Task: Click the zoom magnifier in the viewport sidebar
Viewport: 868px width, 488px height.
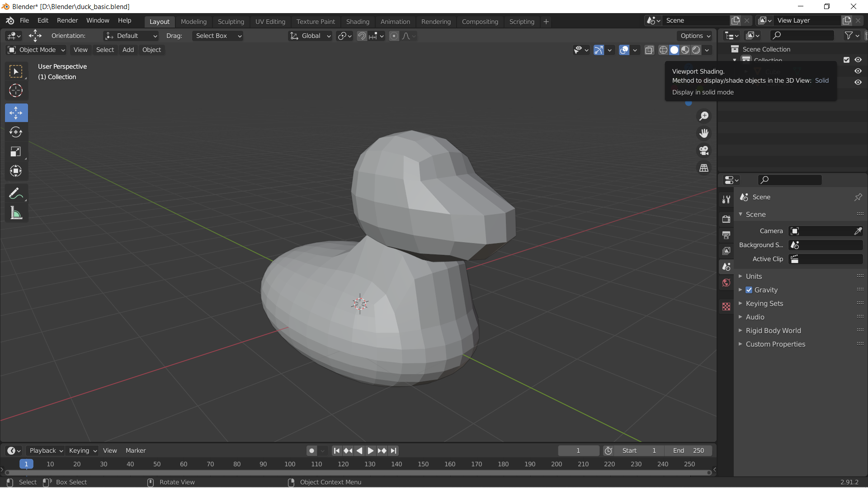Action: tap(704, 116)
